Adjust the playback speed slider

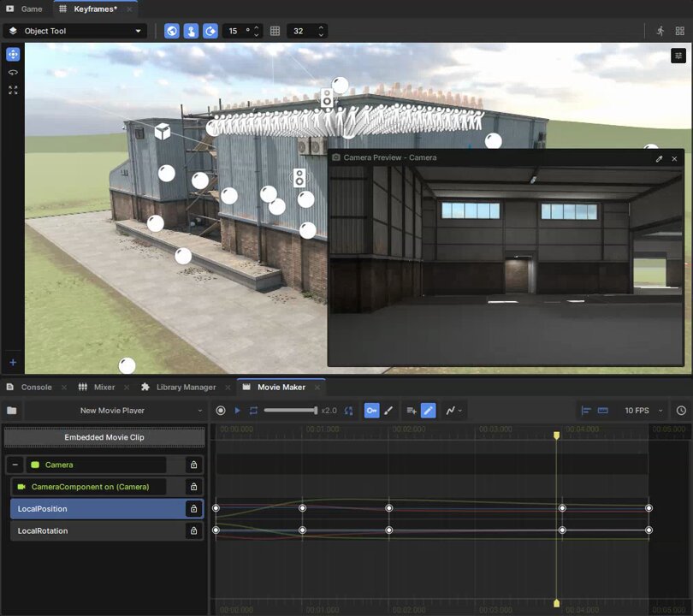point(291,411)
